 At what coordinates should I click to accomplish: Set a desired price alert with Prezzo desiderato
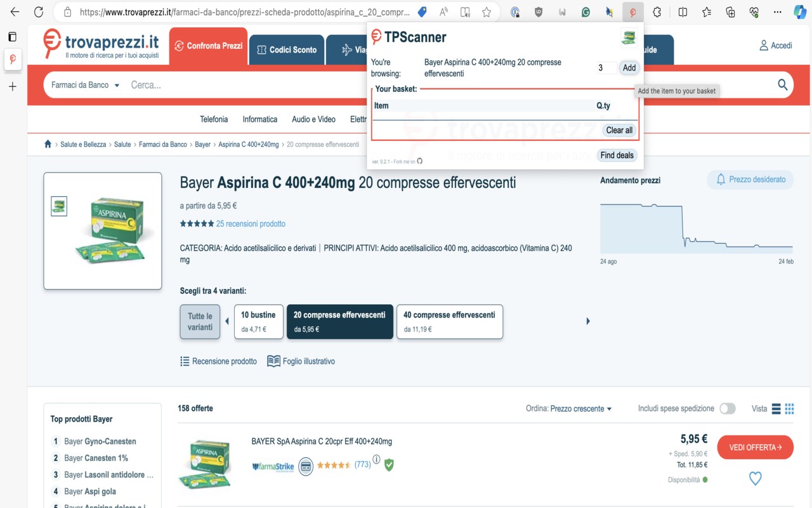750,180
